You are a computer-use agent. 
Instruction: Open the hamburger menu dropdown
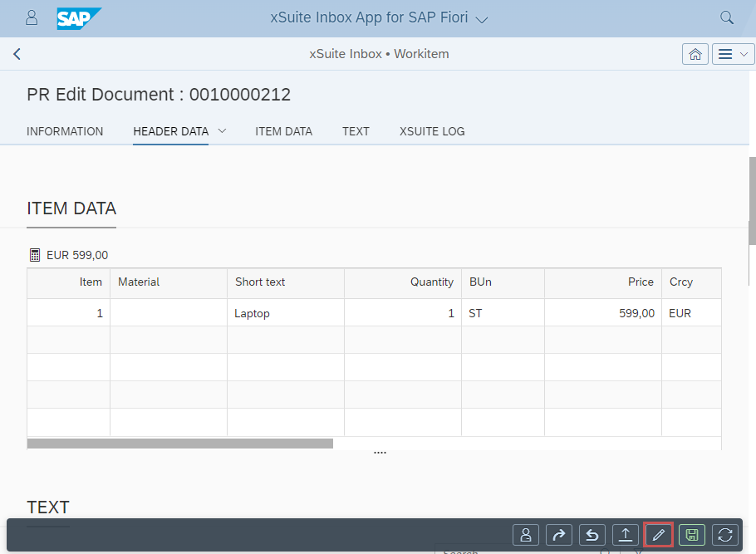(734, 54)
